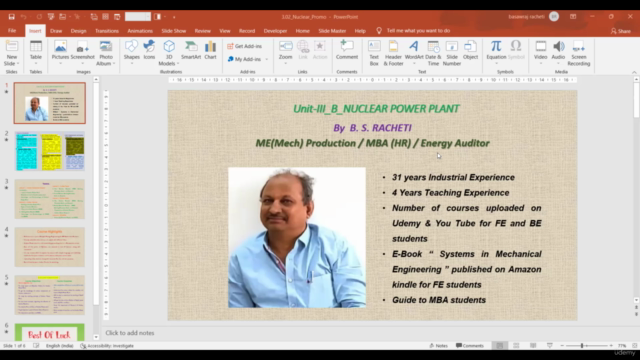Viewport: 640px width, 360px height.
Task: Insert Slide Number
Action: (452, 53)
